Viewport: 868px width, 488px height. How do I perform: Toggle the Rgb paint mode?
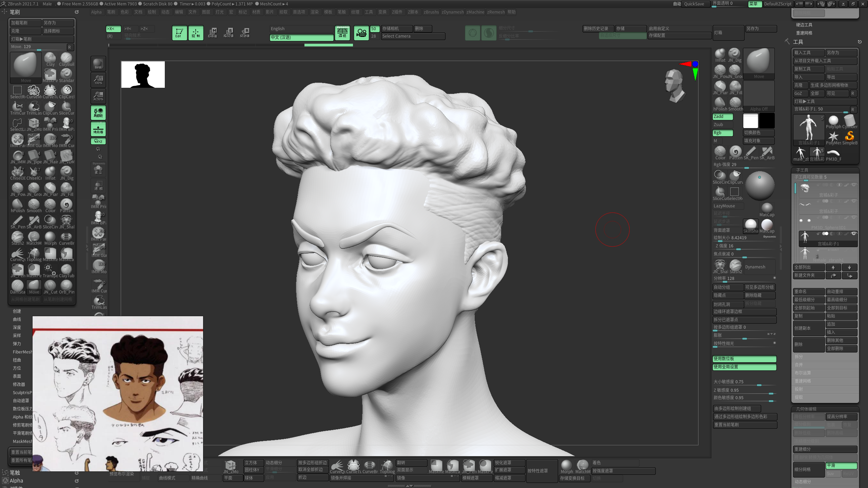pyautogui.click(x=722, y=133)
